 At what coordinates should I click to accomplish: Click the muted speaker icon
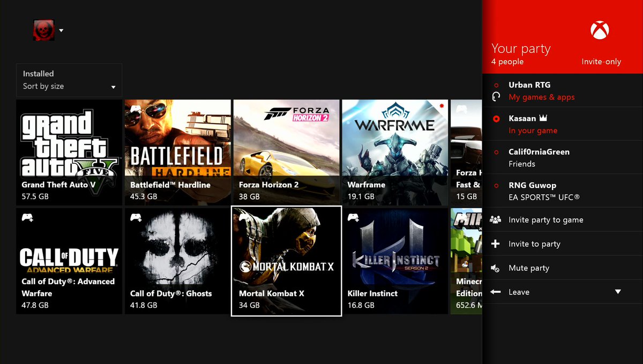pos(496,268)
